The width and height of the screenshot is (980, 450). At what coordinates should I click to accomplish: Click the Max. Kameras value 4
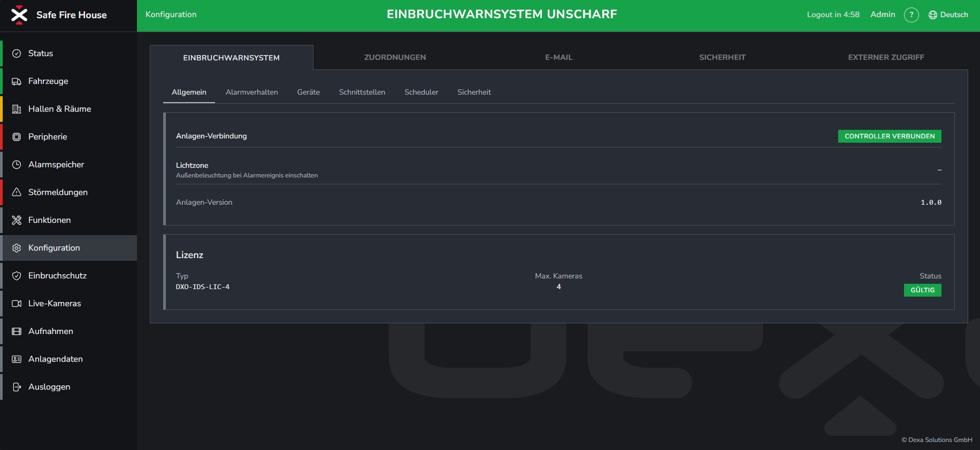558,287
